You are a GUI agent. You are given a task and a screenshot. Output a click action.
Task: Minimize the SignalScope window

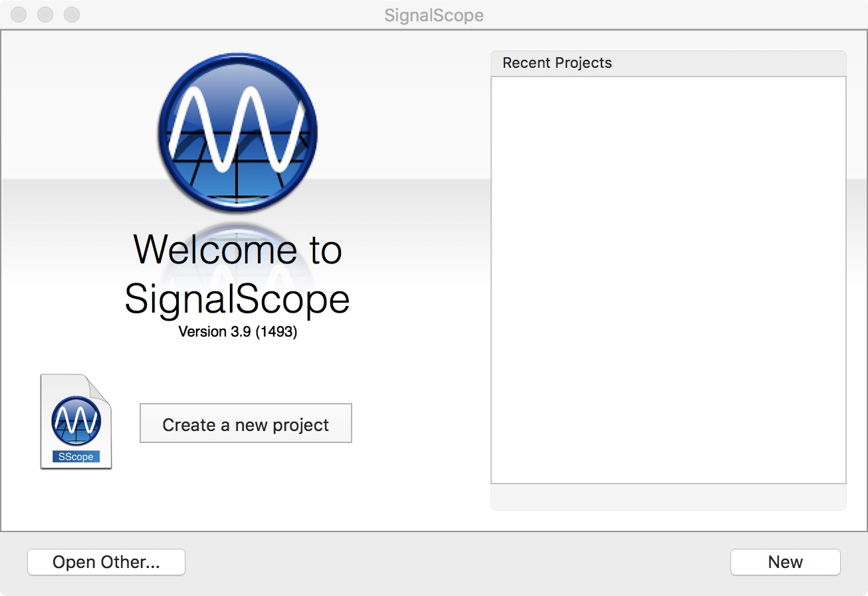click(45, 15)
